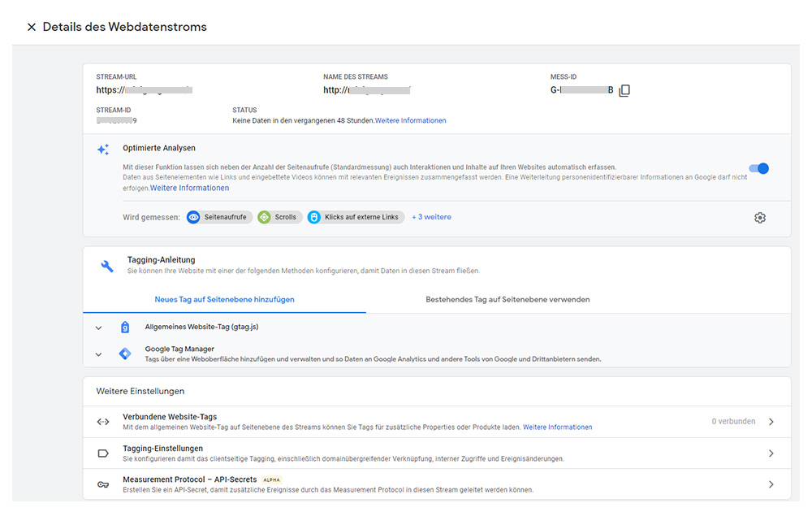Select the Stream-URL value
The image size is (812, 512).
[144, 90]
